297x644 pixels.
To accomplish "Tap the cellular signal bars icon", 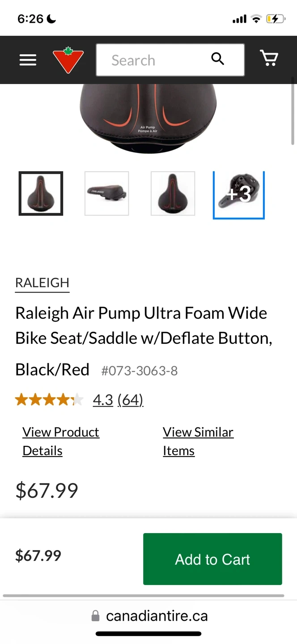I will (x=239, y=19).
